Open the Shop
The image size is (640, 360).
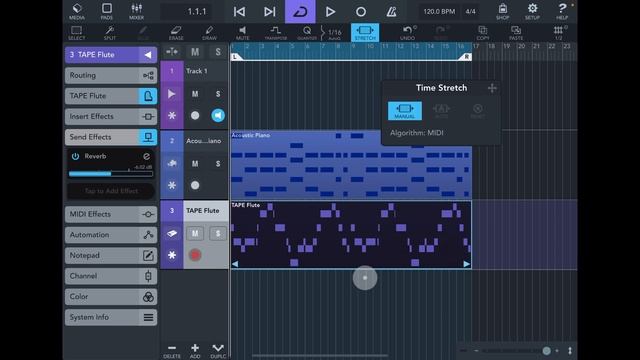click(502, 11)
